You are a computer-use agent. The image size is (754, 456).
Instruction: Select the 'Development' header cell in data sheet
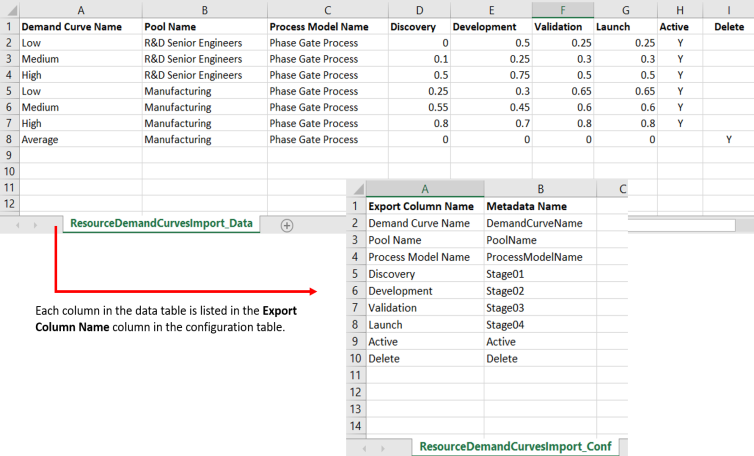click(x=491, y=27)
